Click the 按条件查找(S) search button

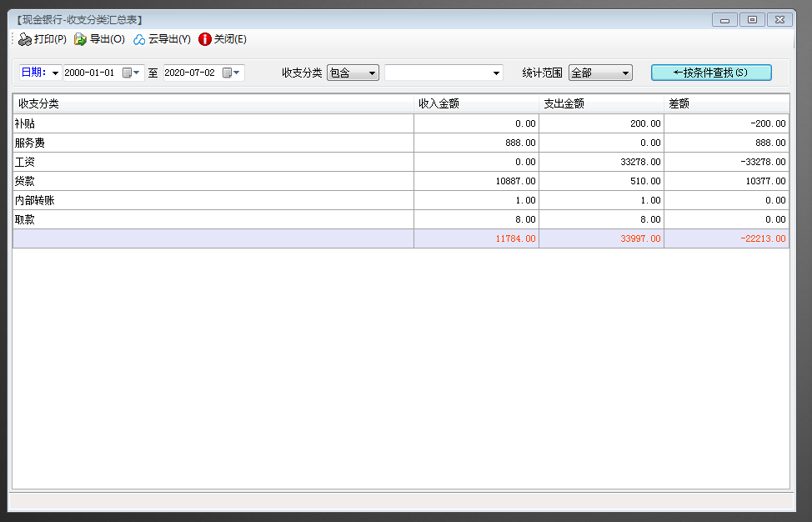711,73
